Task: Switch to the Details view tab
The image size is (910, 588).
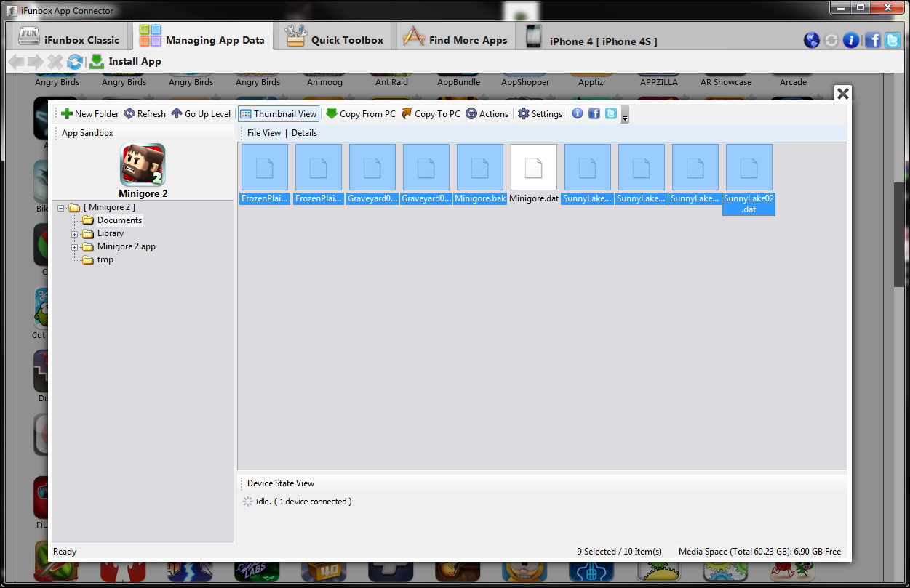Action: (x=305, y=133)
